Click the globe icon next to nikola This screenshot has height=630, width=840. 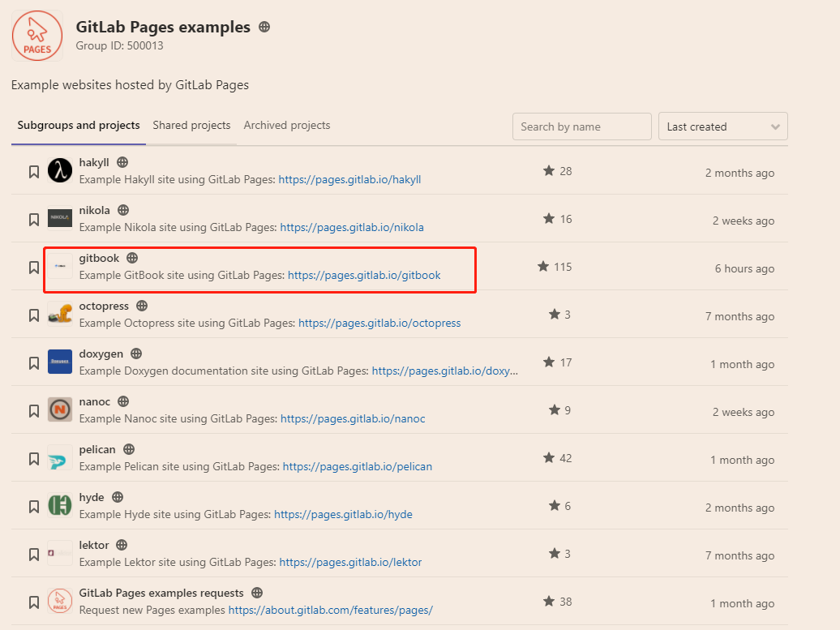(x=122, y=209)
